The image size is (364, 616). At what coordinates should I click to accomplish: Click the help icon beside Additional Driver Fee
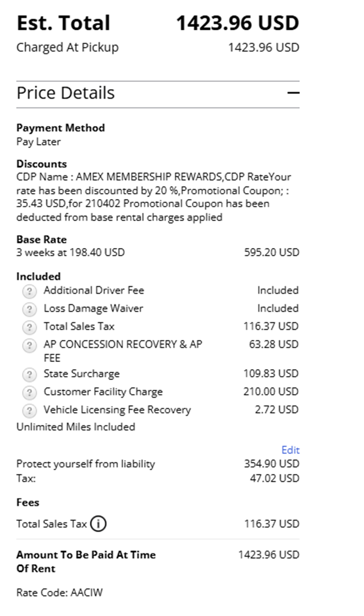(31, 291)
